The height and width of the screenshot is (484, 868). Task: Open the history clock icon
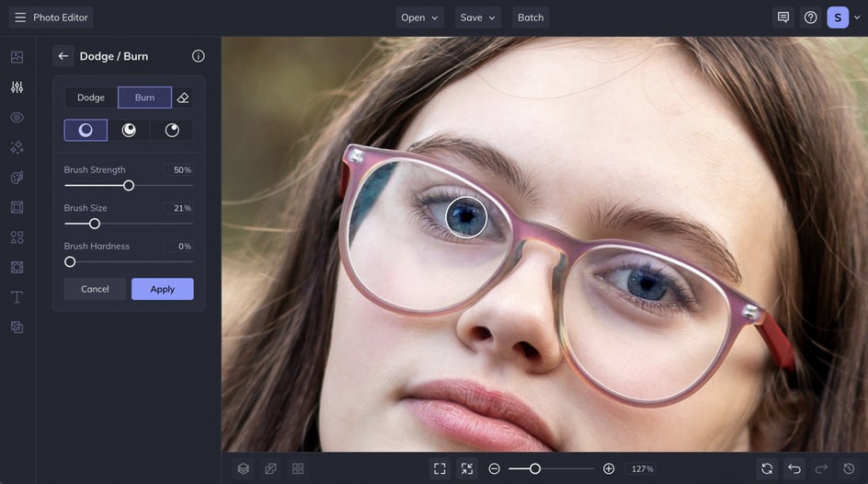[849, 469]
